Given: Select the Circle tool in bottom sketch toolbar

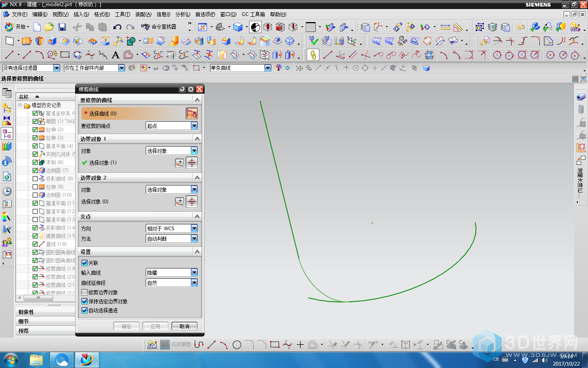Looking at the screenshot, I should pos(237,345).
